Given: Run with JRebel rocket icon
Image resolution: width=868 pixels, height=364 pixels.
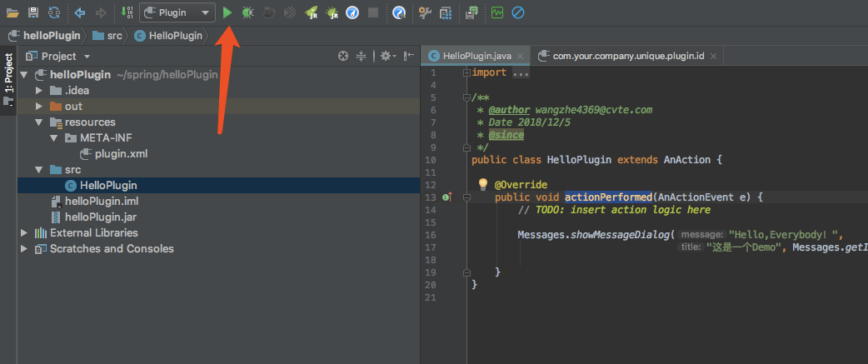Looking at the screenshot, I should point(311,12).
